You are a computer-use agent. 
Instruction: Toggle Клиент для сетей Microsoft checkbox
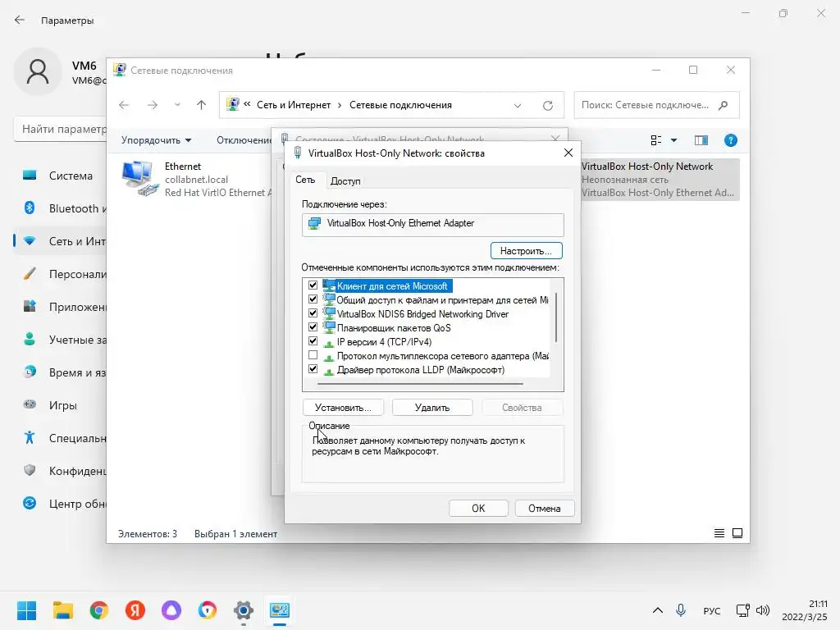pos(313,285)
